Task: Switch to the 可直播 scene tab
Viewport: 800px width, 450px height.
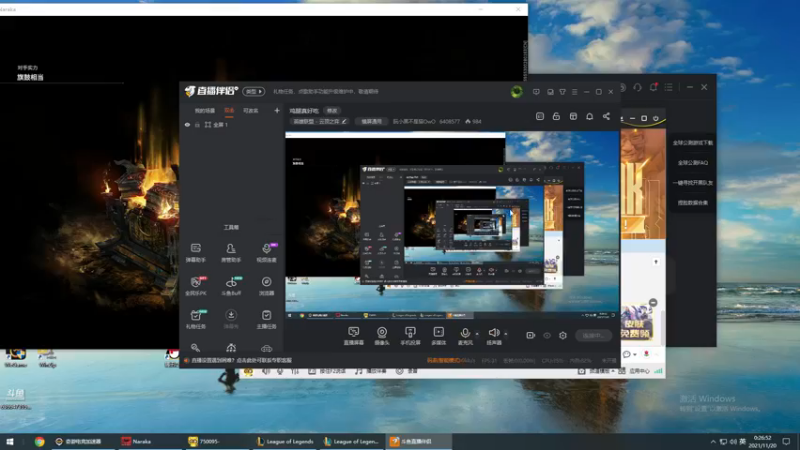Action: click(x=251, y=111)
